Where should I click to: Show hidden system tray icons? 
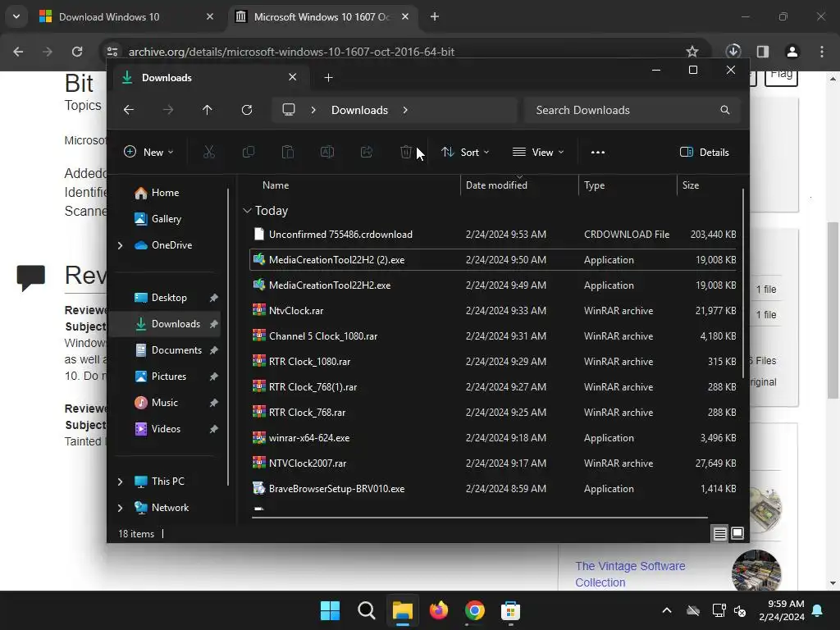click(x=667, y=610)
